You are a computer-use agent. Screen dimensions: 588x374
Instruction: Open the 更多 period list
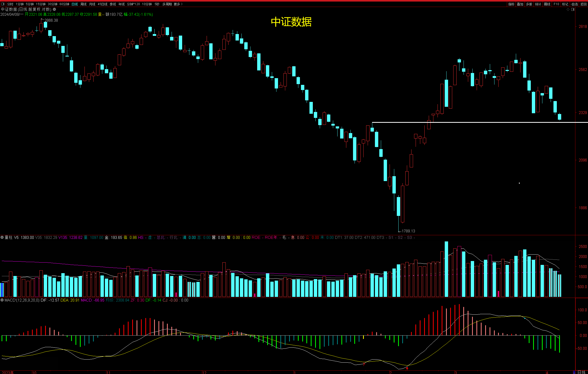178,4
